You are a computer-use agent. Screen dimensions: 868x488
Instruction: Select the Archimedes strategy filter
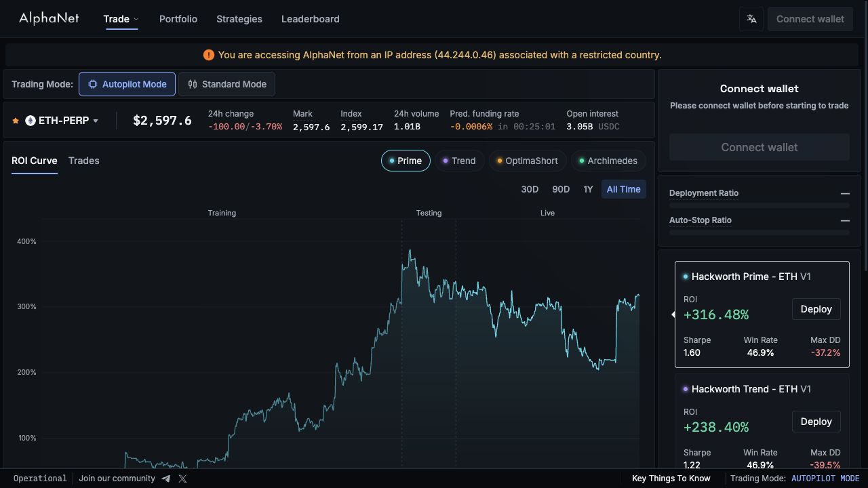[608, 161]
